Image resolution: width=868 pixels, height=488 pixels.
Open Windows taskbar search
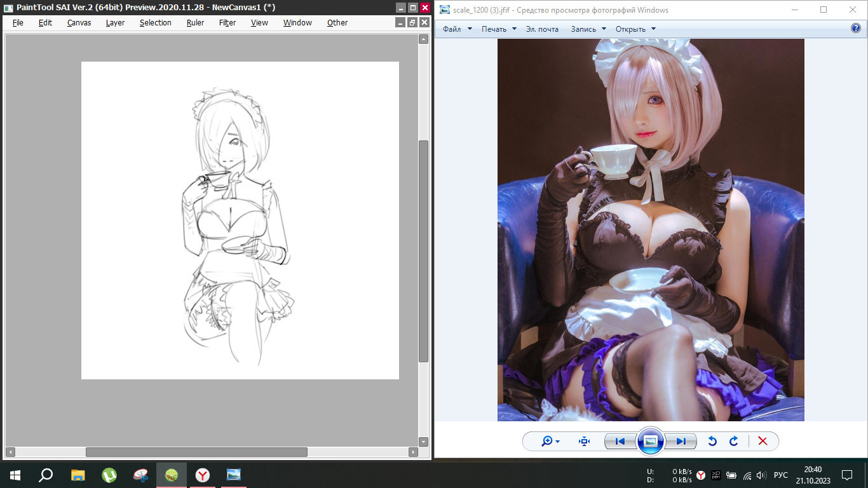point(46,475)
